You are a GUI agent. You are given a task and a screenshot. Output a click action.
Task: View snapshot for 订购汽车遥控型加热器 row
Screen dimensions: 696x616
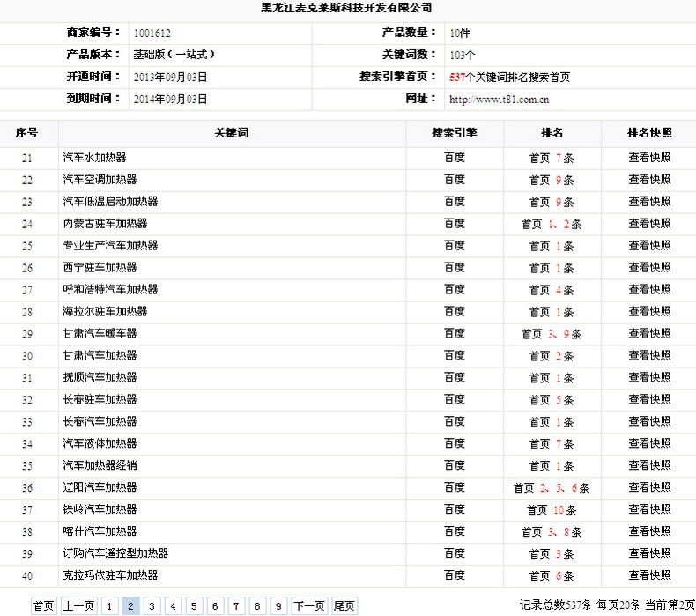coord(649,553)
